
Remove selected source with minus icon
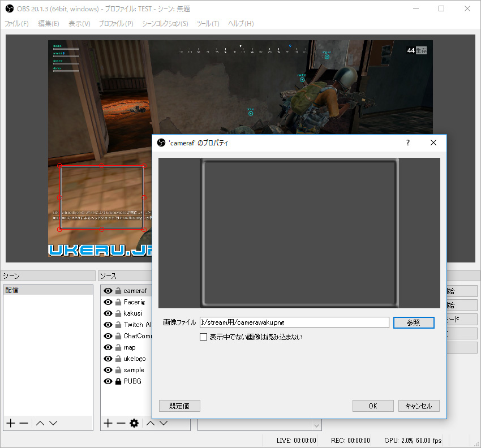click(121, 424)
